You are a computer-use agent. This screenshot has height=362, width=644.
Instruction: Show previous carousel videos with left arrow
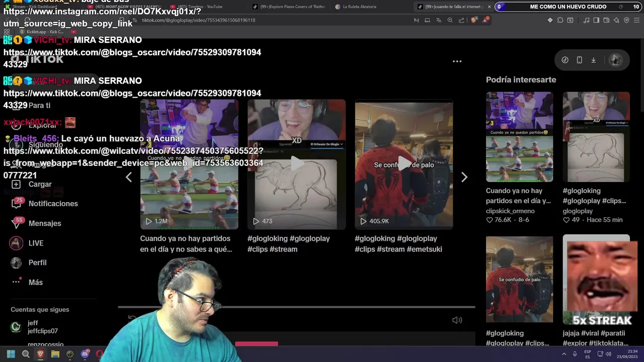(x=129, y=177)
